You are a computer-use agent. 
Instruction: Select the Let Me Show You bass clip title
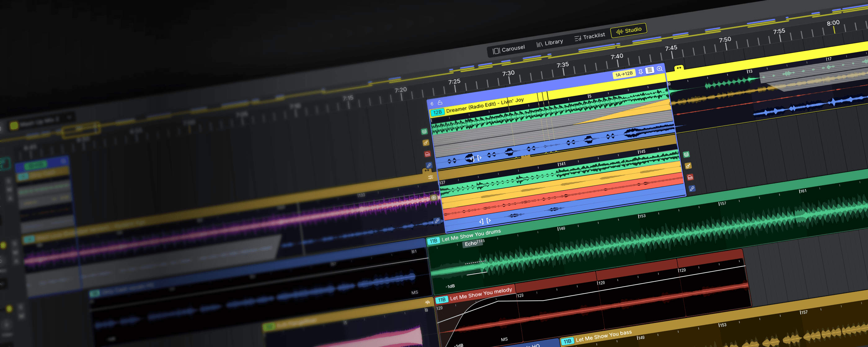[x=604, y=336]
